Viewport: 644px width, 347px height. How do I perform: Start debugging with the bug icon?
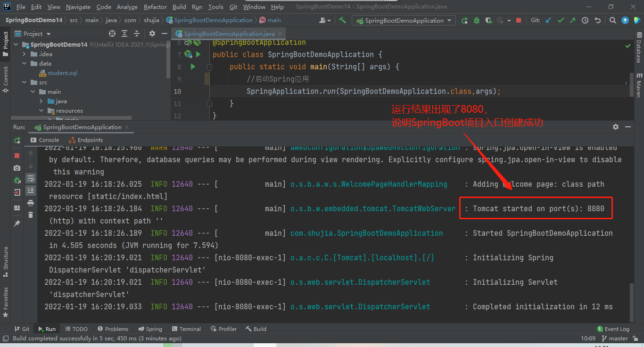(x=477, y=20)
